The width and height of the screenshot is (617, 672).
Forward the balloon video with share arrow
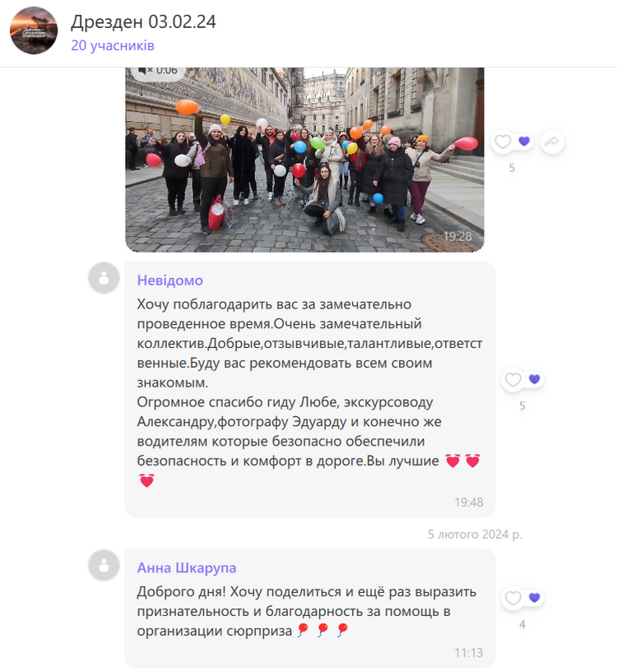tap(552, 141)
